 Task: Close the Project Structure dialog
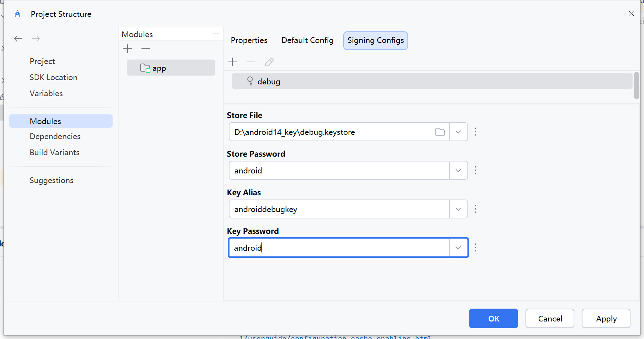point(631,14)
